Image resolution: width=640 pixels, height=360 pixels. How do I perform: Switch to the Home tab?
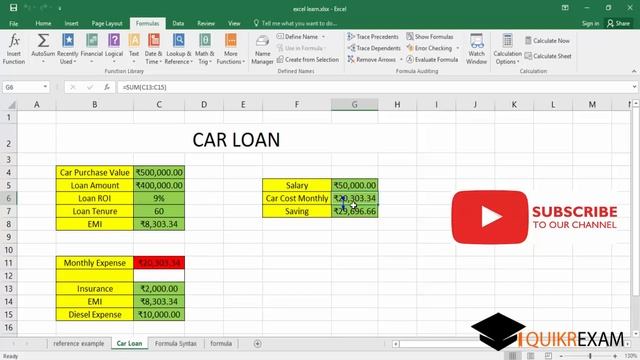[x=43, y=23]
